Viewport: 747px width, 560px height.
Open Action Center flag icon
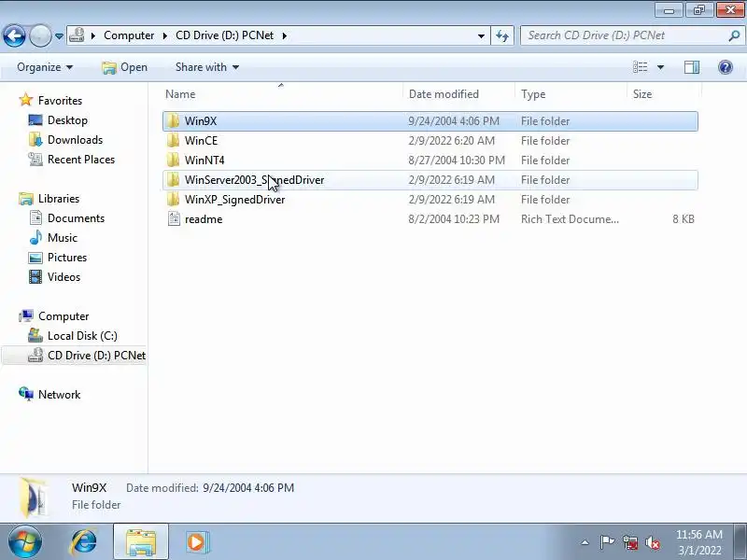(607, 542)
